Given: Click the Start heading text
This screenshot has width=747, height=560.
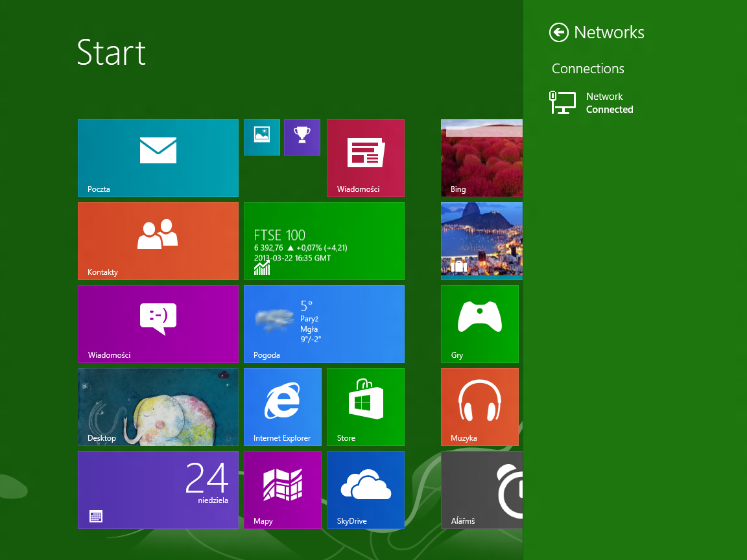Looking at the screenshot, I should click(112, 52).
